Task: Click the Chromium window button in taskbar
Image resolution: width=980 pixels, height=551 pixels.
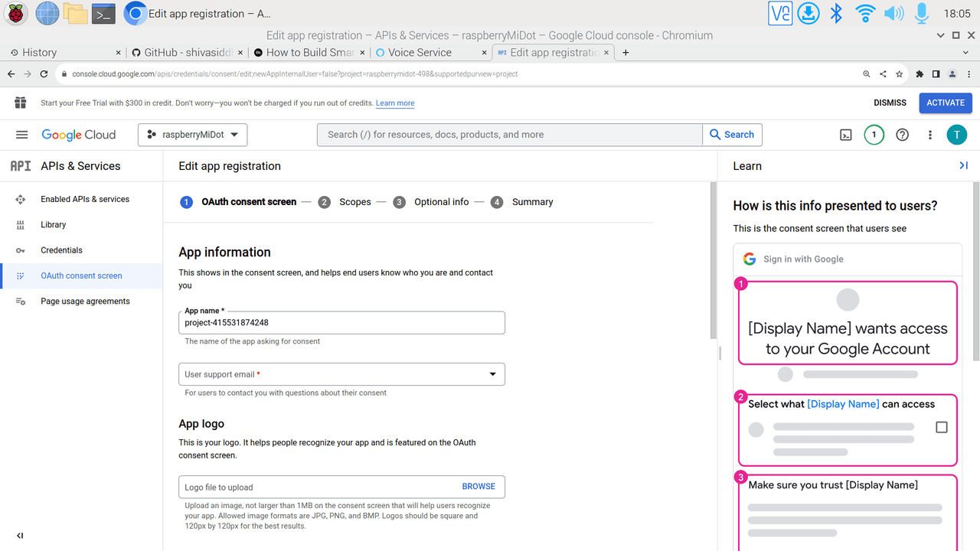Action: 198,13
